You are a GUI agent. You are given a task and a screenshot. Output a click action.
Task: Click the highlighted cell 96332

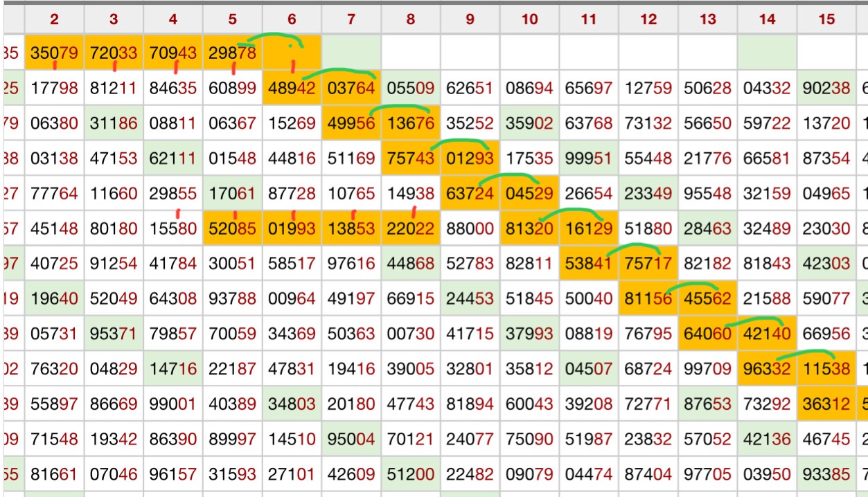[x=768, y=368]
